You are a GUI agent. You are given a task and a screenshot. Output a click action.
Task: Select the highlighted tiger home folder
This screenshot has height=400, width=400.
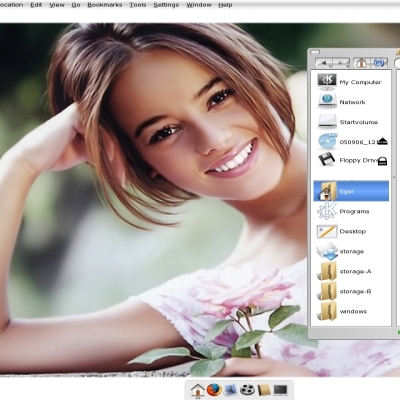(351, 191)
